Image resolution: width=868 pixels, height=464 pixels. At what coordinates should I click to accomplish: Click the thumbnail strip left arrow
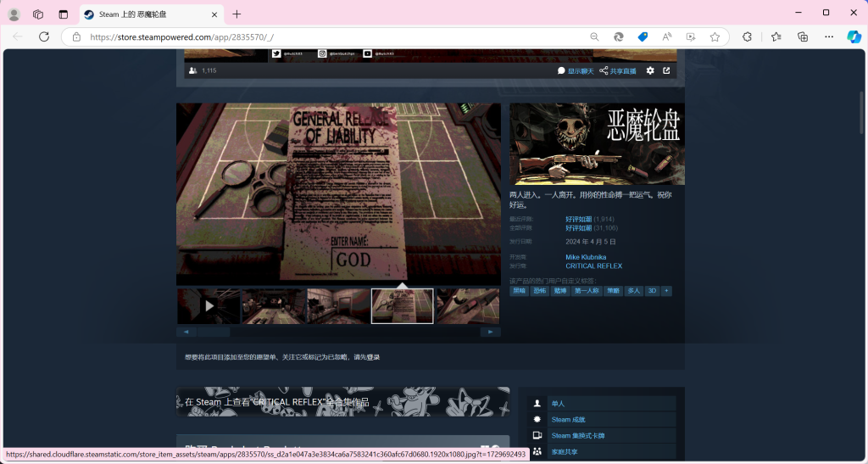[x=186, y=332]
